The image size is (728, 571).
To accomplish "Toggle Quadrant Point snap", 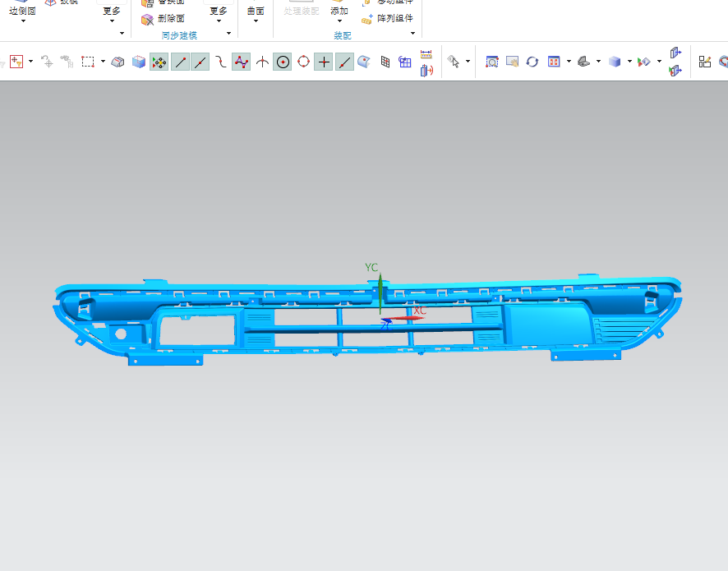I will point(303,62).
